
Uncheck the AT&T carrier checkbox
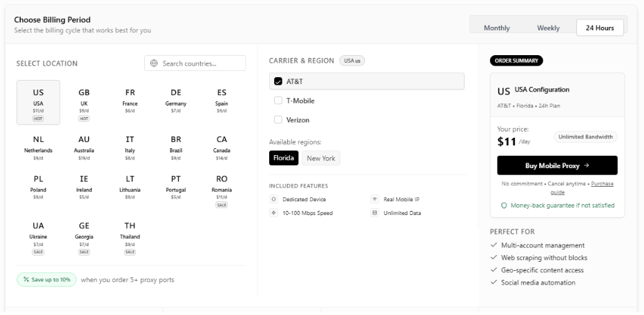pos(278,81)
